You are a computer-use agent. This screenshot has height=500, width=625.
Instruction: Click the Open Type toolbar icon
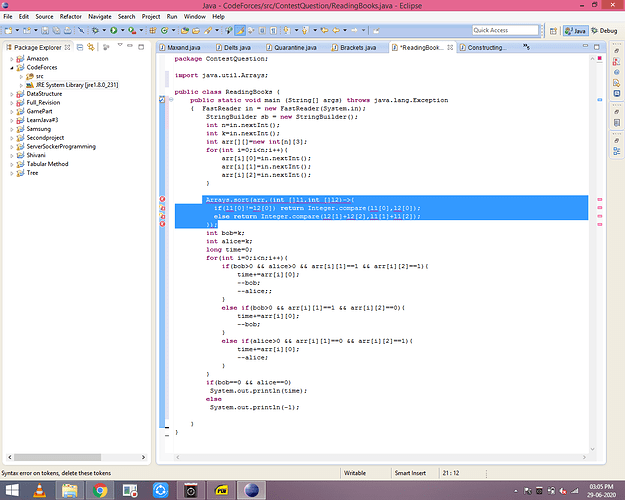(x=185, y=30)
